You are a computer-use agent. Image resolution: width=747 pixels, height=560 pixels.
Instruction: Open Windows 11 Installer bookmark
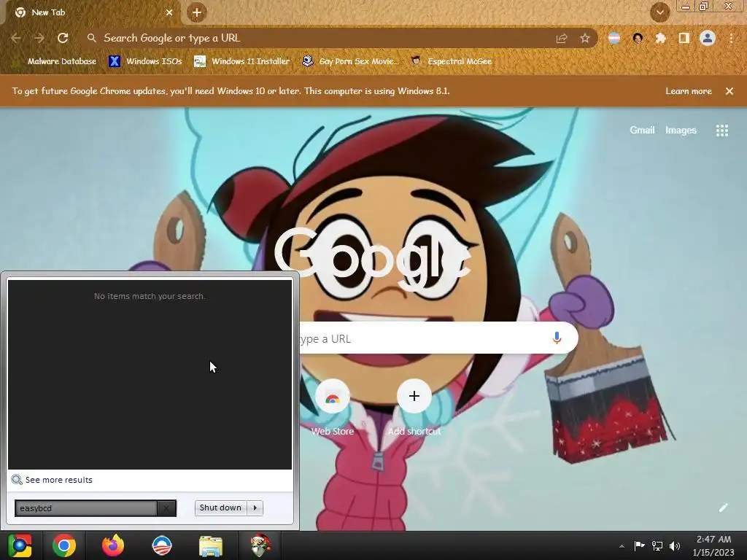242,61
